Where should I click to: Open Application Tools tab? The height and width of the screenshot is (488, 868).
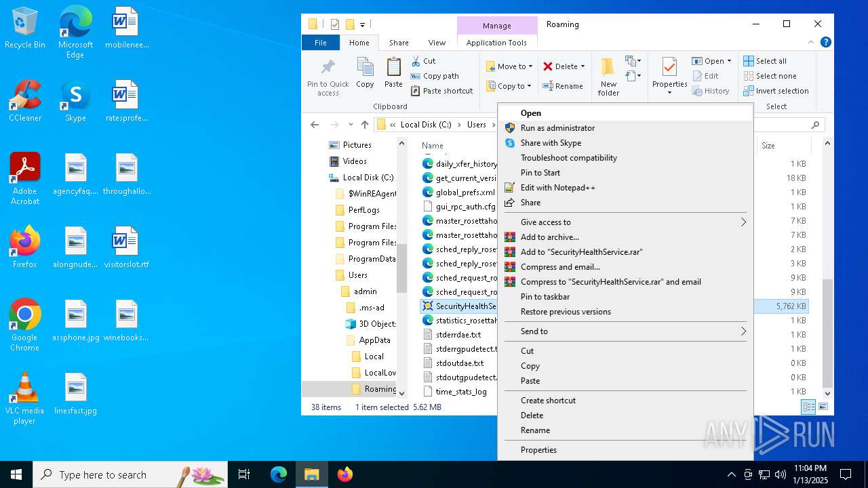[x=496, y=43]
